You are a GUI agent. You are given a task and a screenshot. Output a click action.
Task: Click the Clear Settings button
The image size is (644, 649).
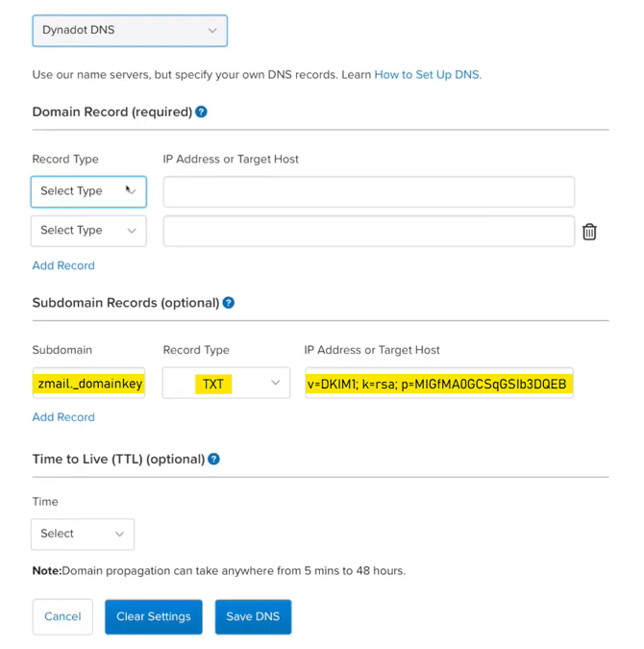pos(154,616)
